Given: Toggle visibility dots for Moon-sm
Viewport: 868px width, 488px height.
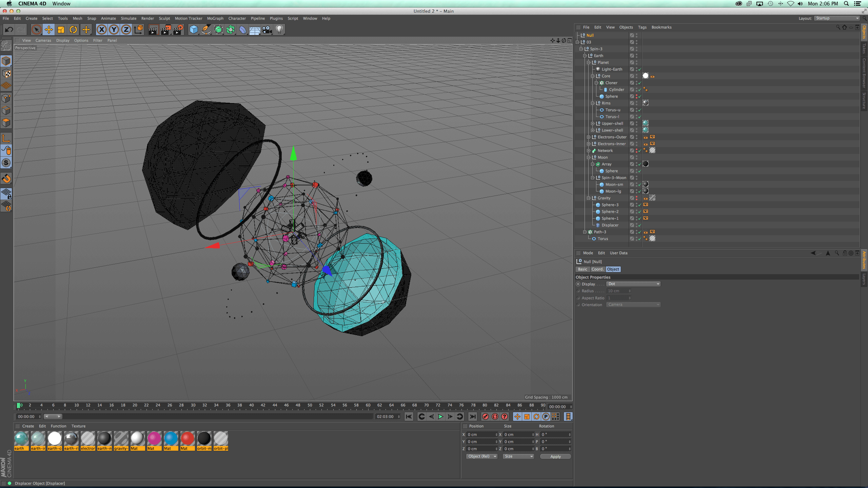Looking at the screenshot, I should click(x=636, y=184).
